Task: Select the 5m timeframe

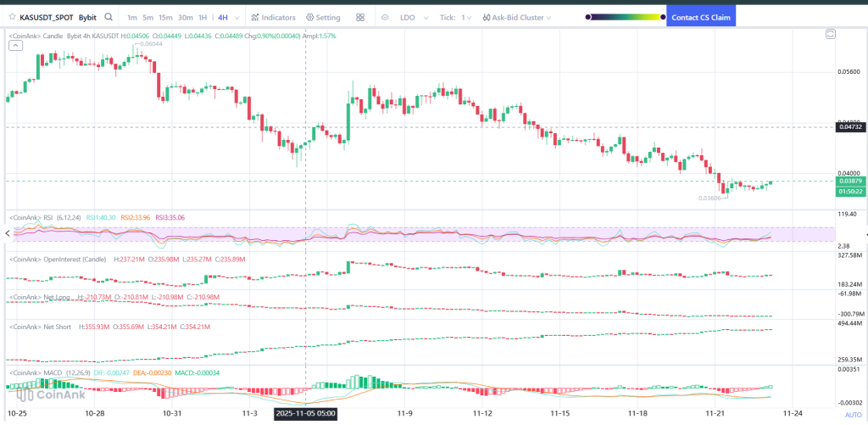Action: point(147,17)
